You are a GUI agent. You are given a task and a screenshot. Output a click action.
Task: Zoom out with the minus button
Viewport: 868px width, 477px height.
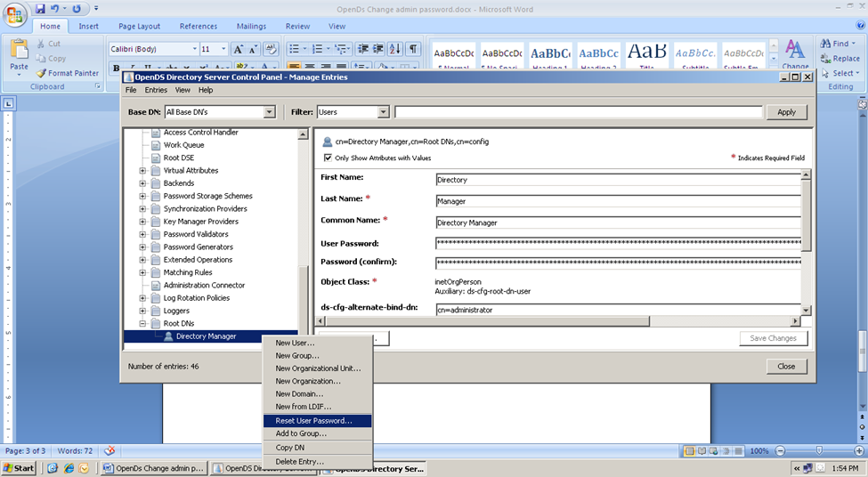pos(780,451)
